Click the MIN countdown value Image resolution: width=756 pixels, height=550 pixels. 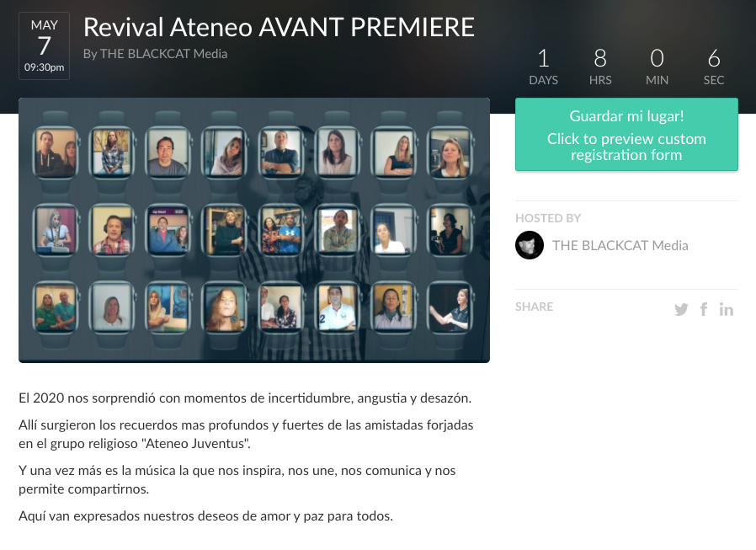tap(658, 58)
